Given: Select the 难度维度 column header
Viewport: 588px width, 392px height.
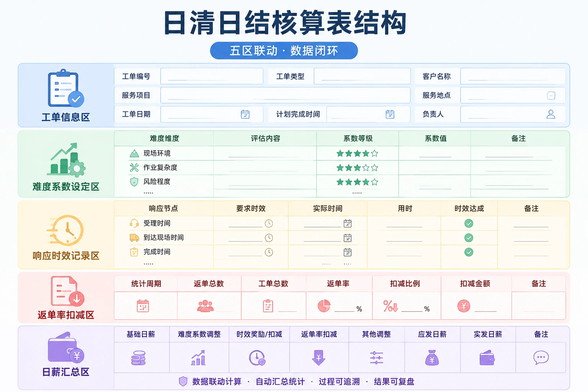Looking at the screenshot, I should point(164,139).
